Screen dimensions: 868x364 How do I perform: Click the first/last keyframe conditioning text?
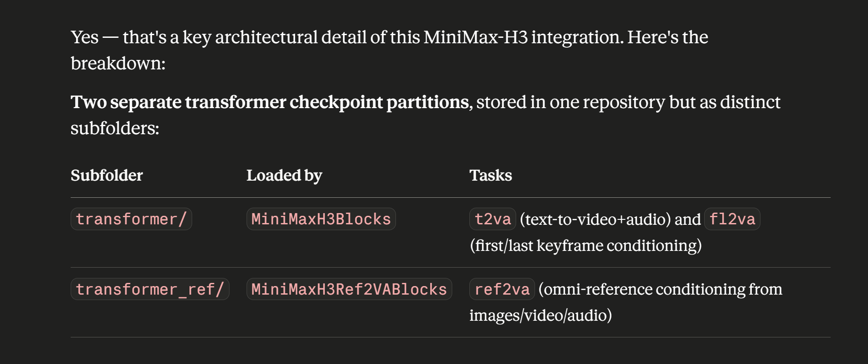[x=585, y=246]
